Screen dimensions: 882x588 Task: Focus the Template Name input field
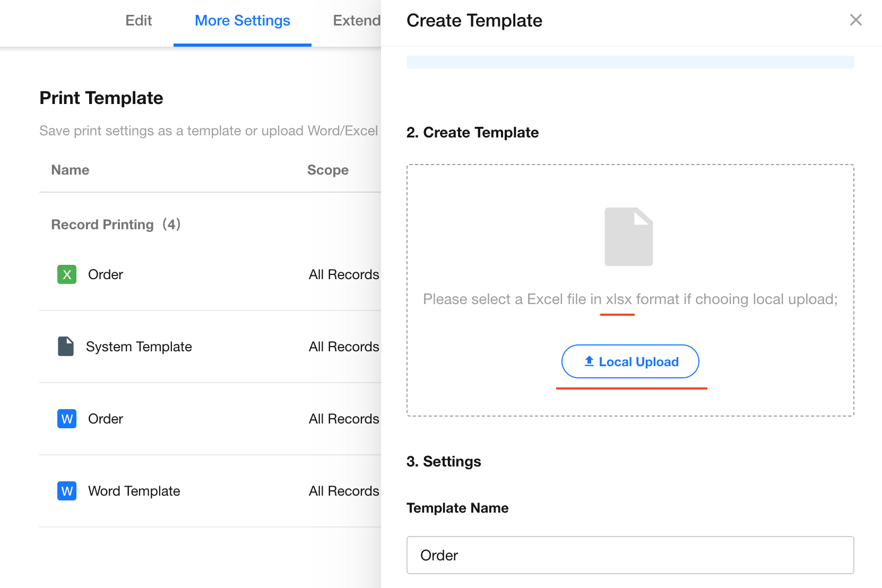pyautogui.click(x=630, y=555)
